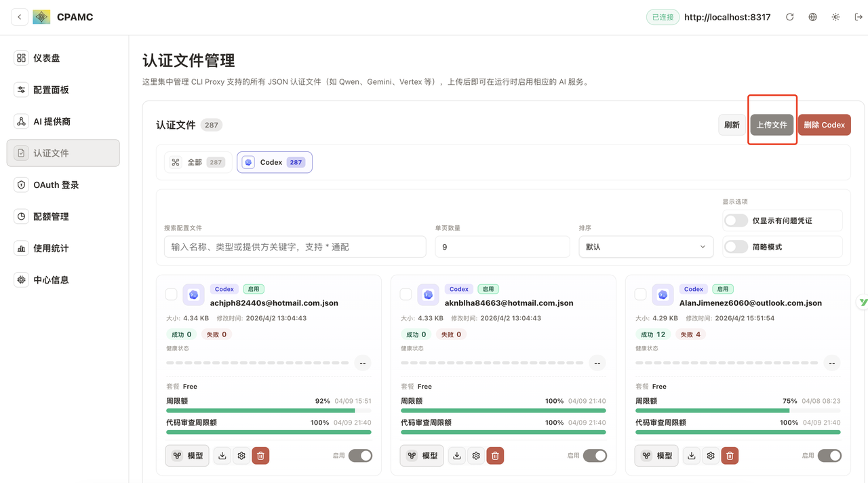Open 仪表盘 in the sidebar
Viewport: 868px width, 483px height.
tap(63, 58)
